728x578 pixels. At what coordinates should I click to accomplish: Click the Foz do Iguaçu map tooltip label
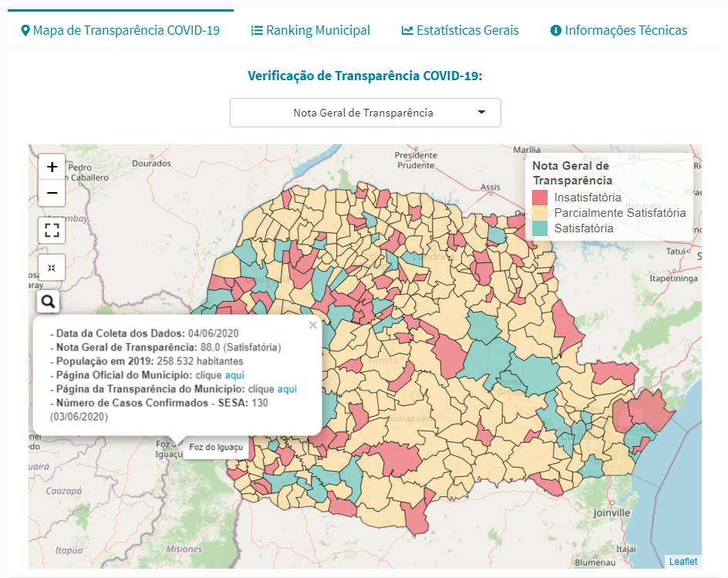[x=216, y=448]
